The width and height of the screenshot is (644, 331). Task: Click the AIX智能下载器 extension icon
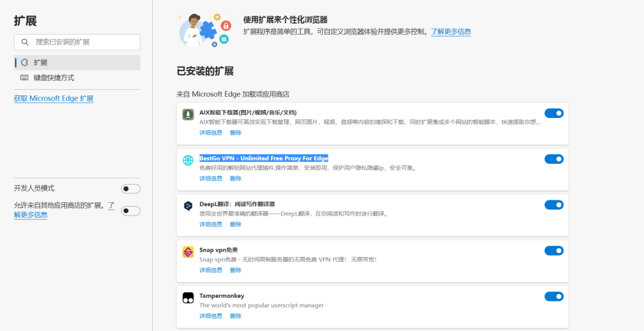pos(188,114)
